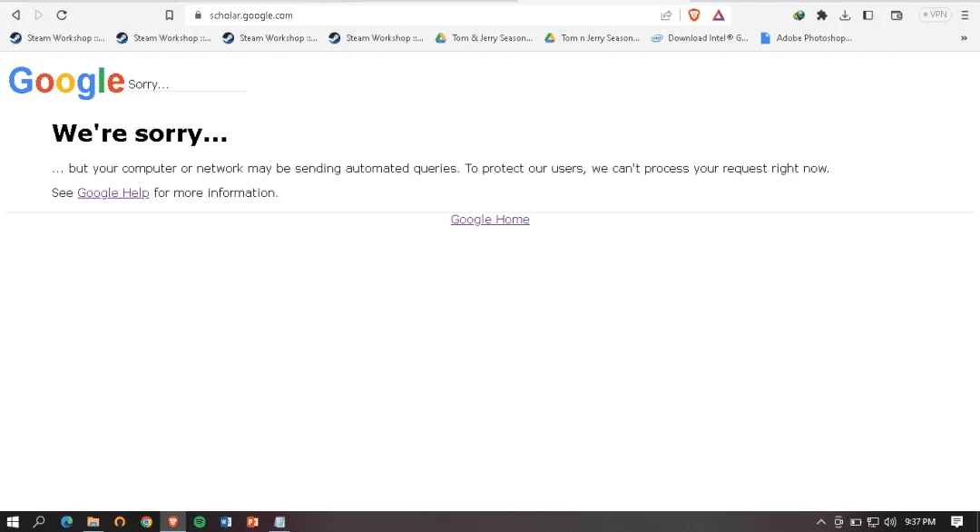Screen dimensions: 980x532
Task: Check the battery status tray icon
Action: [x=856, y=522]
